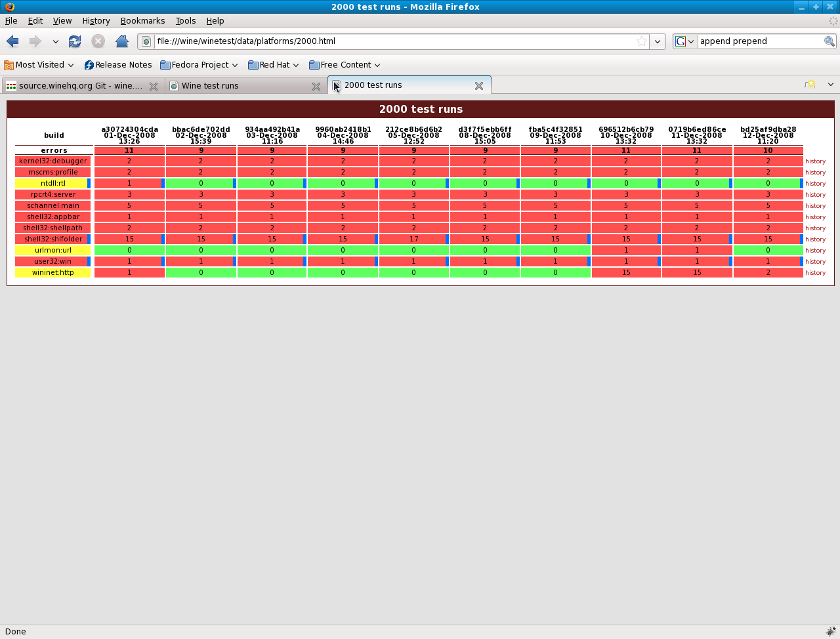
Task: Click the Back navigation arrow
Action: point(12,41)
